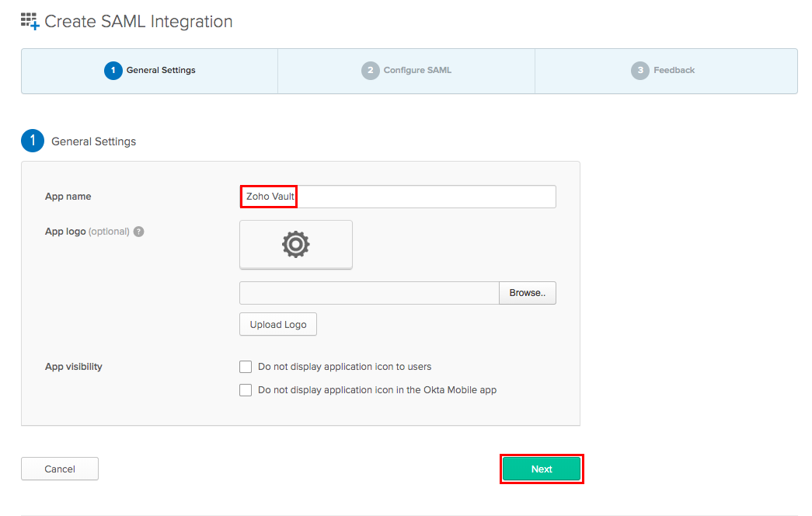Click the Create SAML Integration page title
This screenshot has height=516, width=812.
(138, 22)
